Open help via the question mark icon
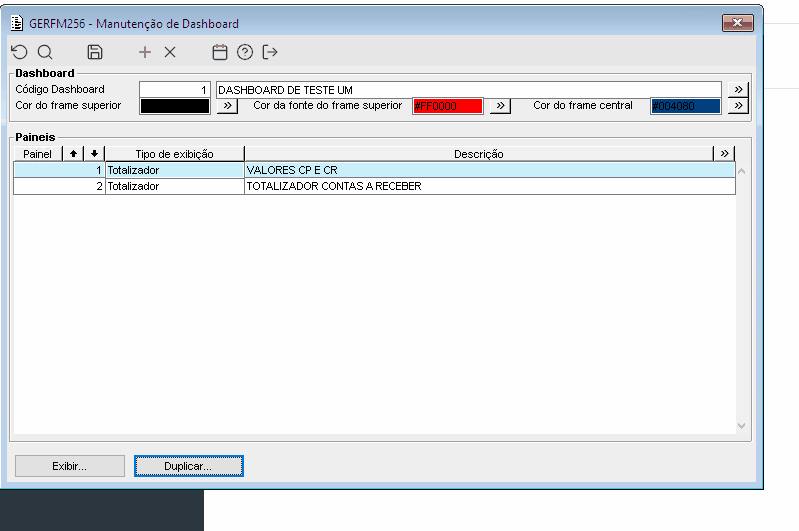 click(245, 52)
